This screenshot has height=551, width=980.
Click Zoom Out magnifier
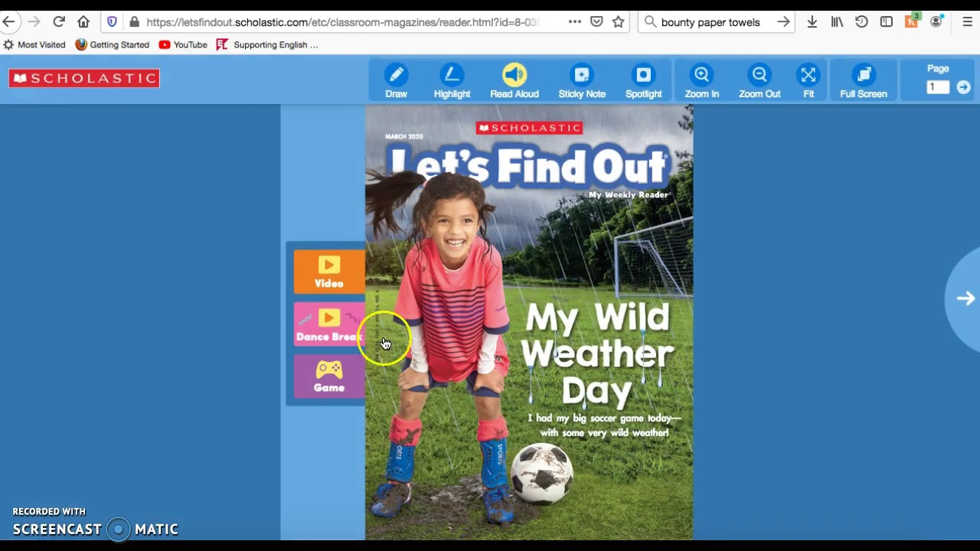click(x=759, y=80)
